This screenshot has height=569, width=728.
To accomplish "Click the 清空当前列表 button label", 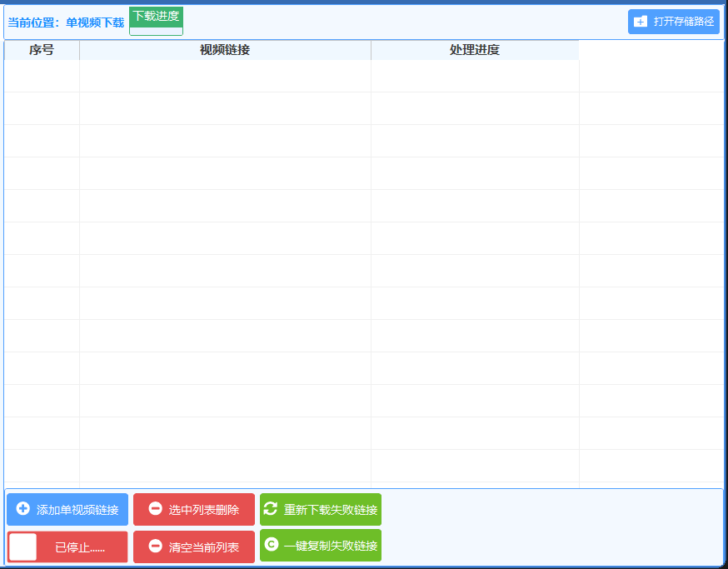I will point(204,547).
